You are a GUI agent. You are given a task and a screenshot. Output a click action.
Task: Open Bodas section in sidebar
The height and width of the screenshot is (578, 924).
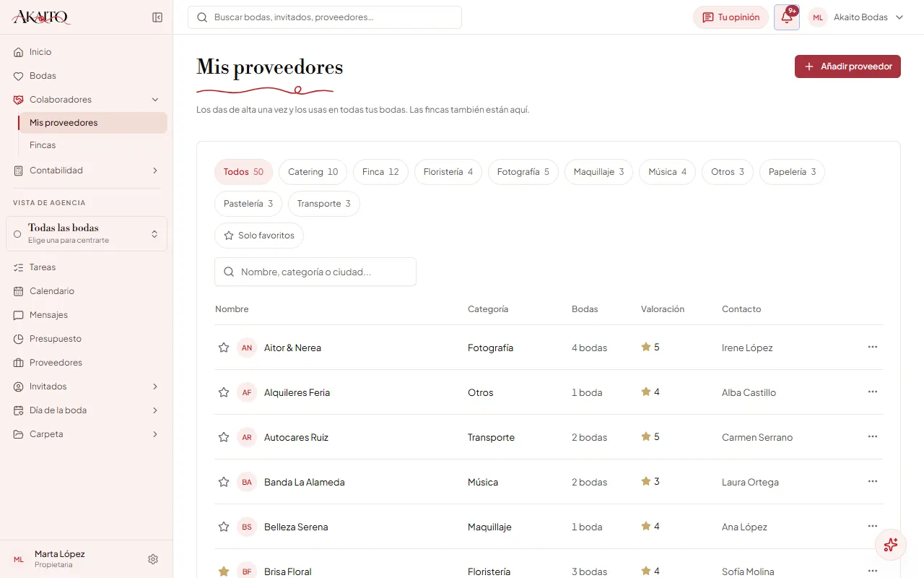point(87,76)
